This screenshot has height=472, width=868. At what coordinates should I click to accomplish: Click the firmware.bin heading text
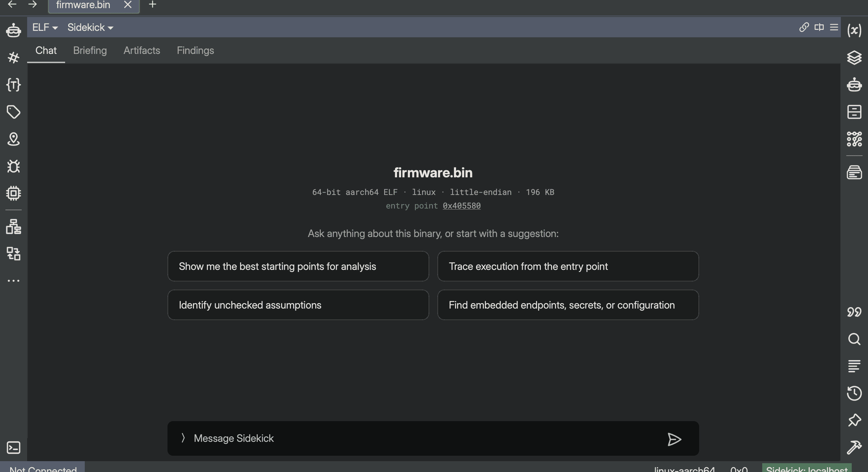433,173
